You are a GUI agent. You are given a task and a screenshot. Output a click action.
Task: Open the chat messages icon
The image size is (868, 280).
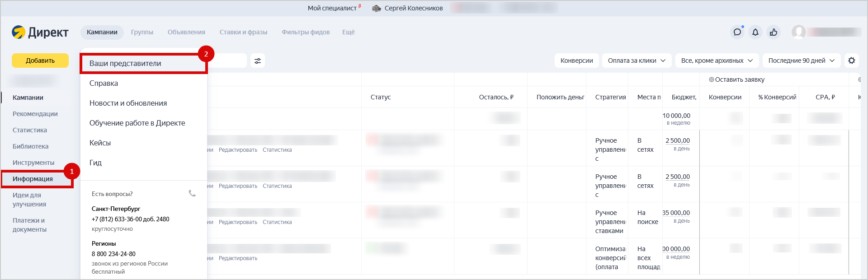pyautogui.click(x=737, y=32)
